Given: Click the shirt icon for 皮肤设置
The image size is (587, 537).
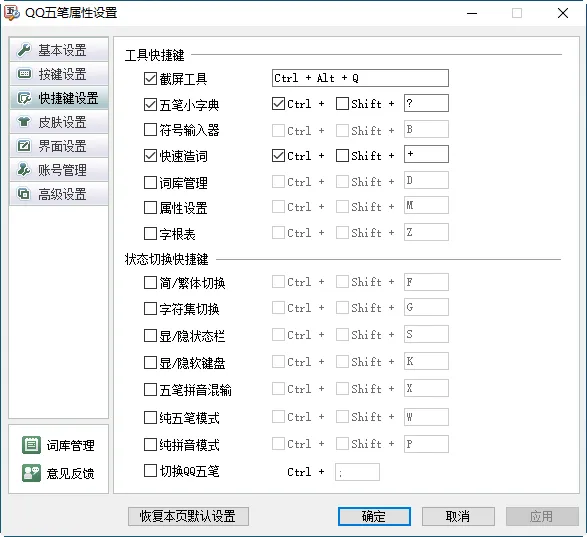Looking at the screenshot, I should coord(24,122).
